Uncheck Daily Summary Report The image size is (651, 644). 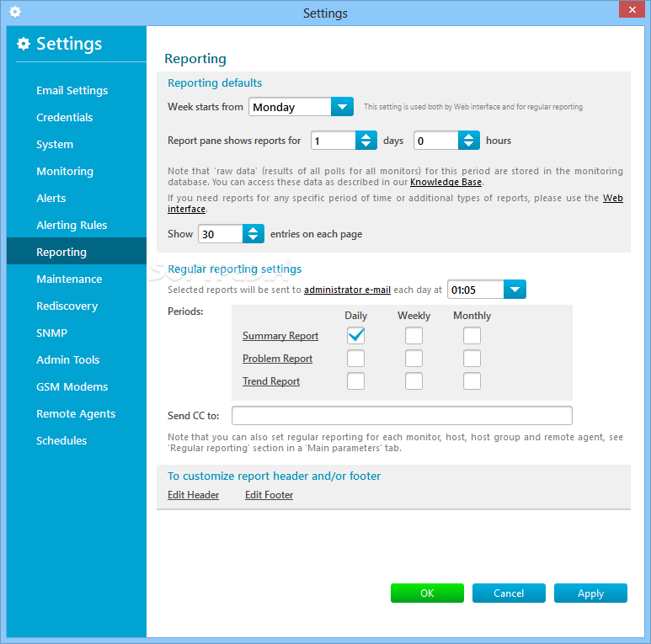click(x=355, y=335)
